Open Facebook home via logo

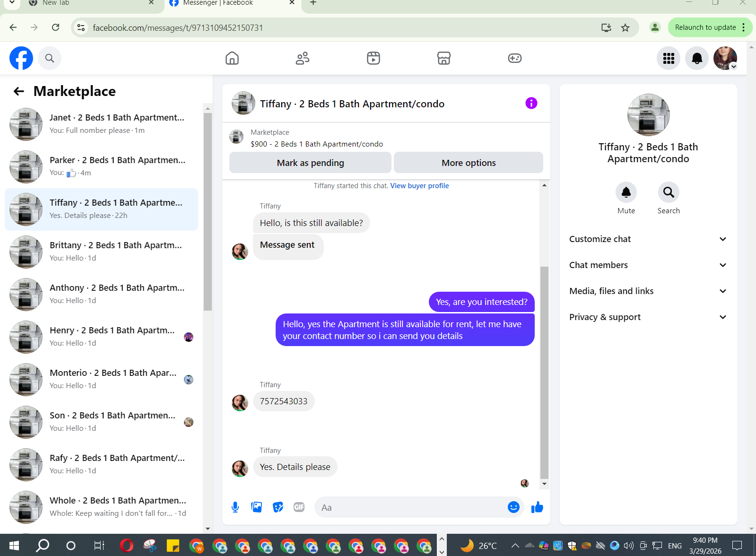point(21,58)
